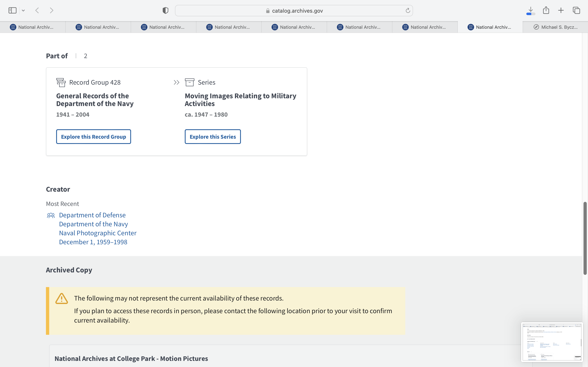The height and width of the screenshot is (367, 588).
Task: Click the Share icon in the toolbar
Action: 546,10
